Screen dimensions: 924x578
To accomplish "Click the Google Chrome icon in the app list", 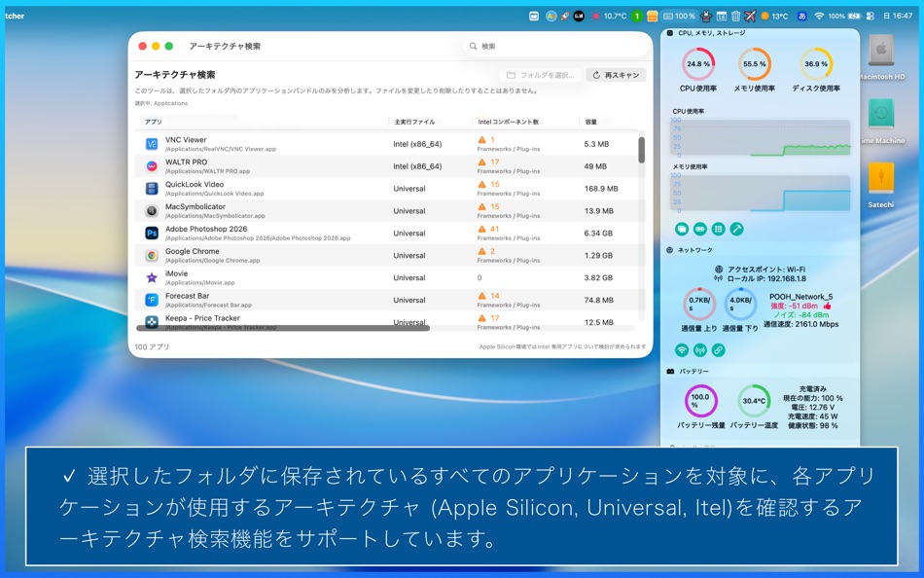I will pos(152,255).
